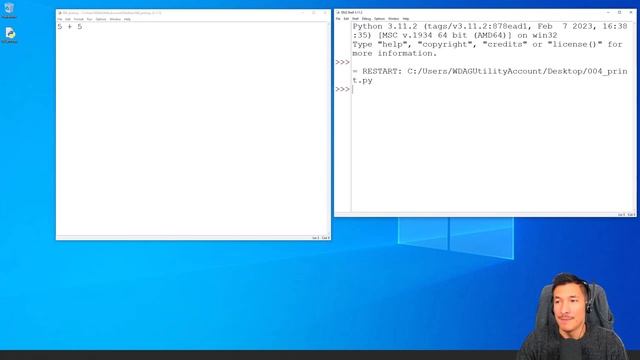Select the Python file icon on desktop
This screenshot has width=640, height=360.
pos(9,35)
